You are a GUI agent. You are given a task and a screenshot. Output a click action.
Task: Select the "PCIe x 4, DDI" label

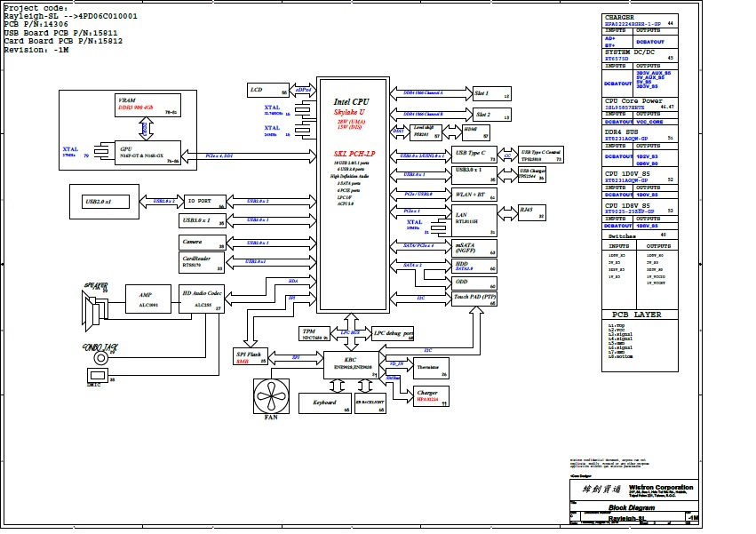[x=219, y=155]
